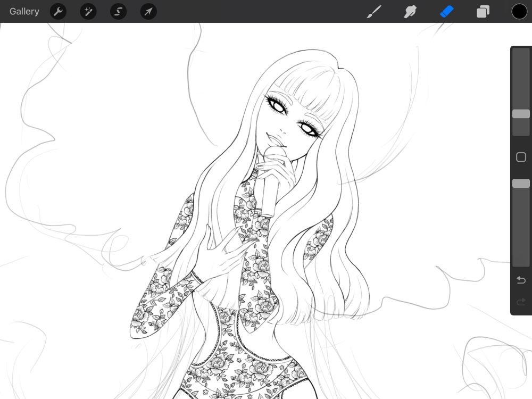Open the Adjustments magic wand menu
The image size is (532, 399).
[88, 12]
